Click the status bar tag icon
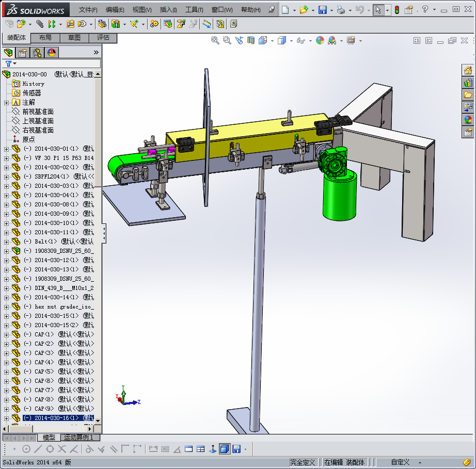Screen dimensions: 476x469 coord(467,462)
